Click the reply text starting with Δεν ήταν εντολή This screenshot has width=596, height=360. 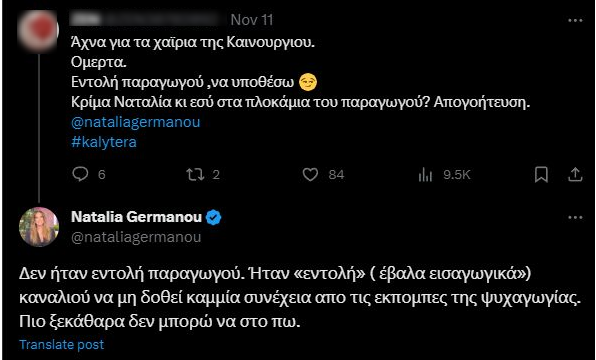(x=300, y=298)
